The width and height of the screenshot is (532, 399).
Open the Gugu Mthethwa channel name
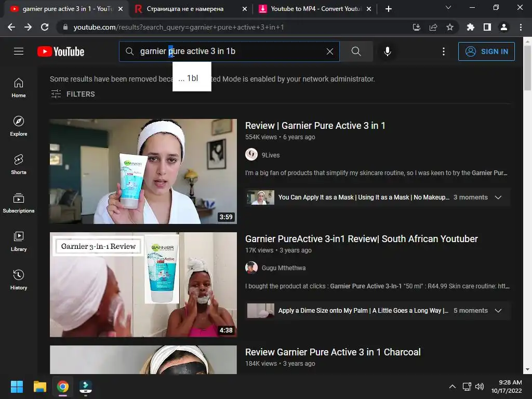tap(284, 268)
